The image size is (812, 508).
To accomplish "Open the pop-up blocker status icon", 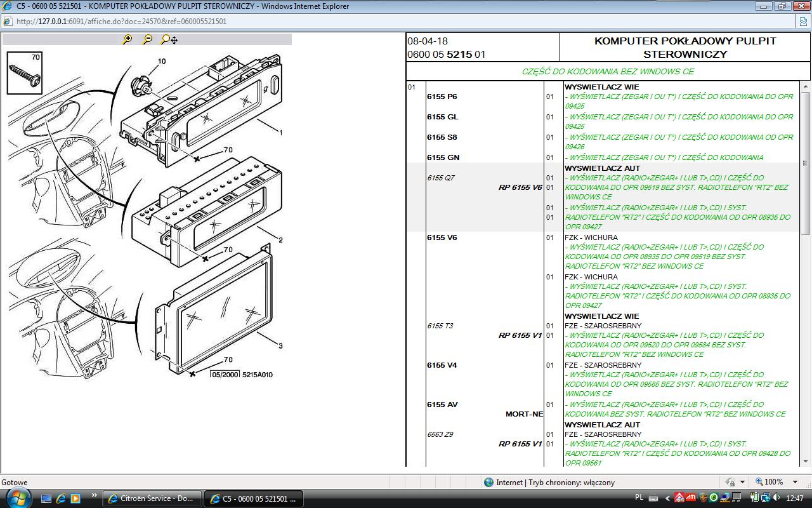I will click(731, 482).
